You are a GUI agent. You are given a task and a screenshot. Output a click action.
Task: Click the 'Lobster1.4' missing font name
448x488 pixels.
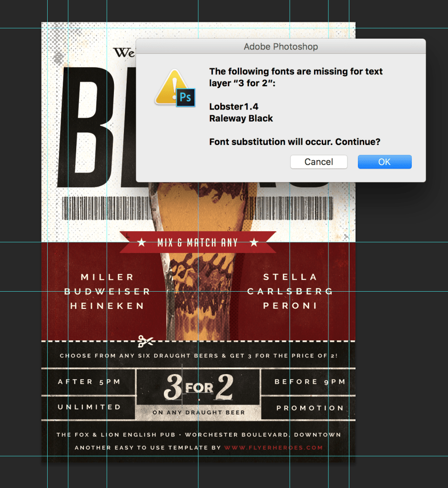pyautogui.click(x=234, y=106)
